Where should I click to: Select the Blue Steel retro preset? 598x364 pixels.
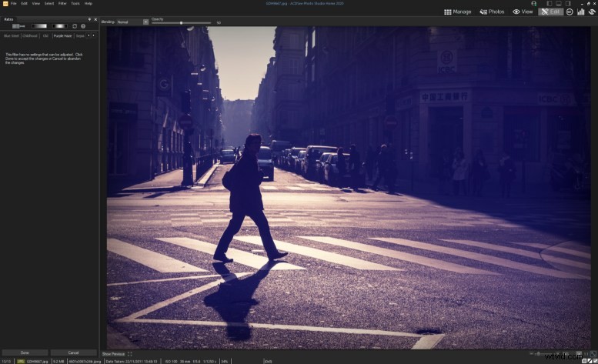[x=11, y=36]
